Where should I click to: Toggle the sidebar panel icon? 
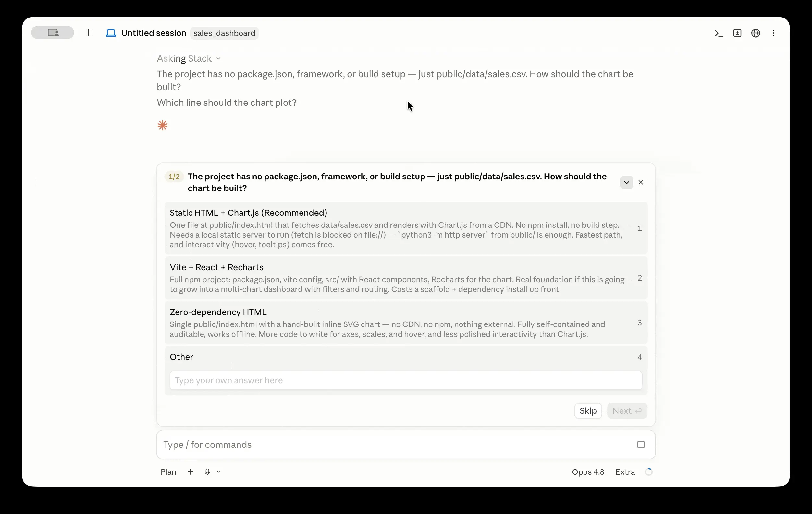(89, 33)
